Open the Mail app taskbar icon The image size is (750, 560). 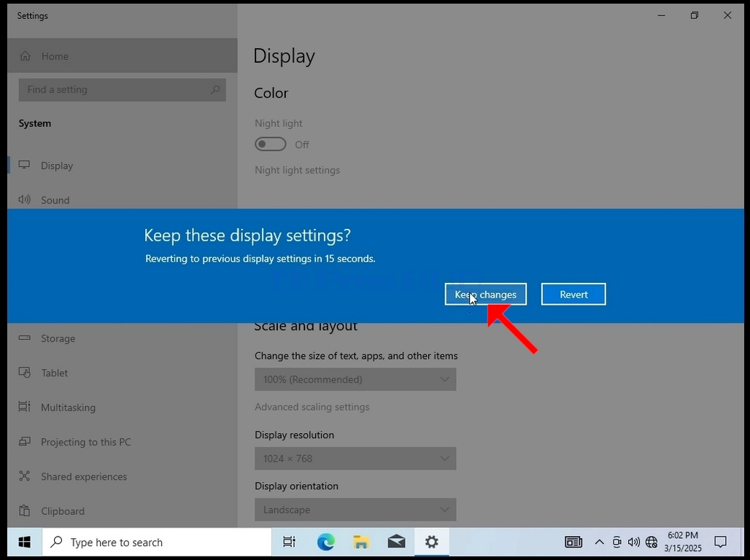[397, 542]
